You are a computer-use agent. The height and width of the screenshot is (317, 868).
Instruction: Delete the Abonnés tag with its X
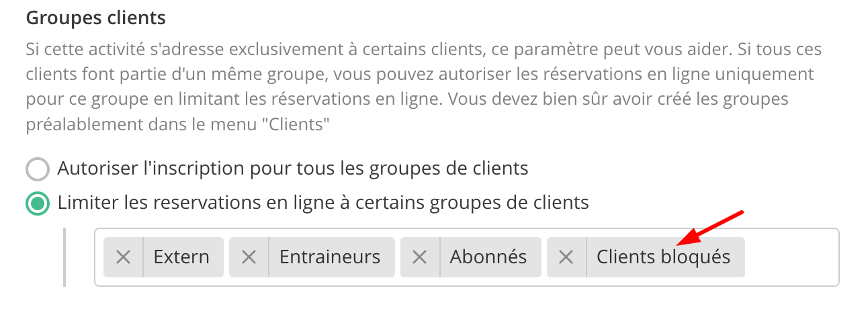[420, 257]
